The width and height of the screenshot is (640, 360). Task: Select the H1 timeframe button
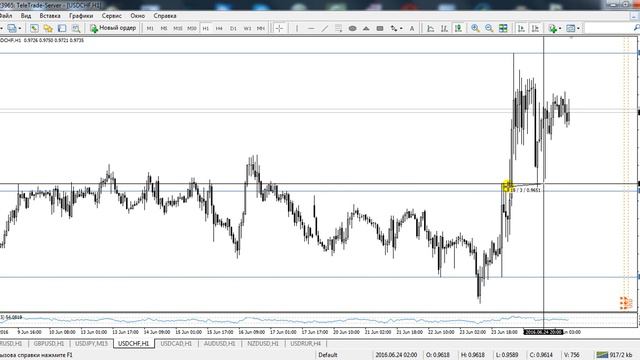pos(205,28)
